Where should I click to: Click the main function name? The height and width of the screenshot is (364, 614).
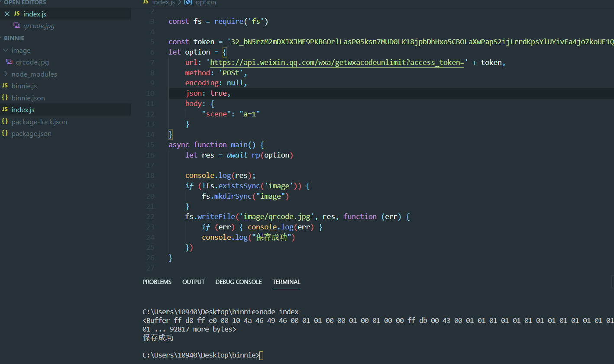(239, 145)
